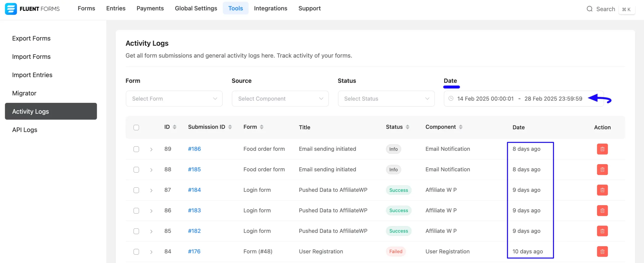Screen dimensions: 644x263
Task: Open Migrator in sidebar
Action: [x=24, y=93]
